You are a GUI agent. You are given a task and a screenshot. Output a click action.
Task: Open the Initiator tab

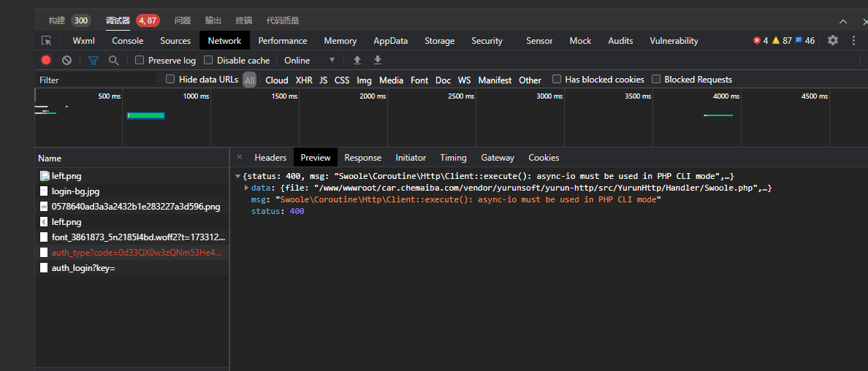point(411,157)
